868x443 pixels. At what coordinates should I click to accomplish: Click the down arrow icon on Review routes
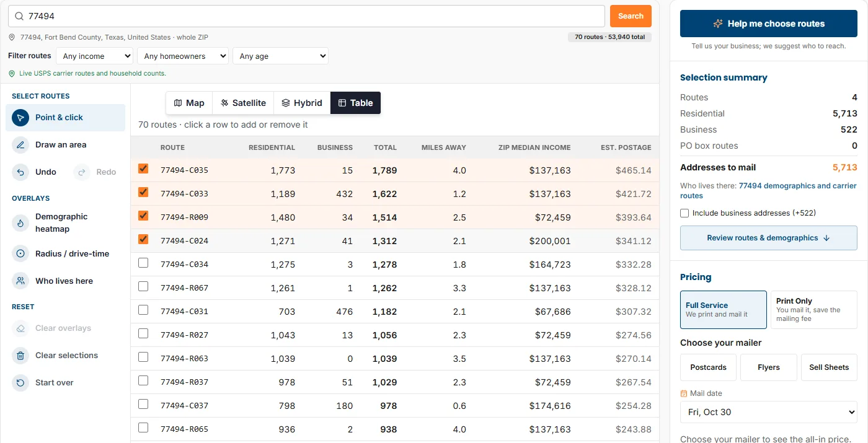tap(826, 238)
